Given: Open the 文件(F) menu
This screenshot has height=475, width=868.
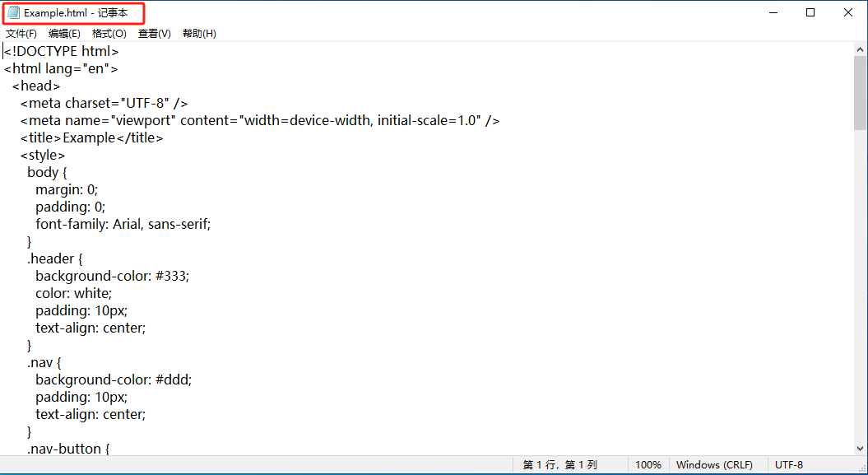Looking at the screenshot, I should click(21, 34).
